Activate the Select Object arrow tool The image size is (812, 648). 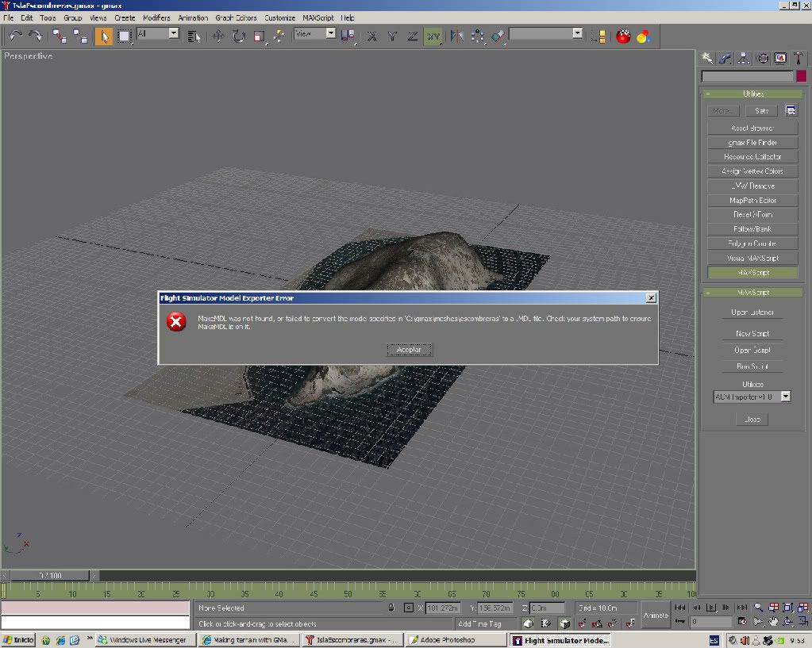[103, 36]
